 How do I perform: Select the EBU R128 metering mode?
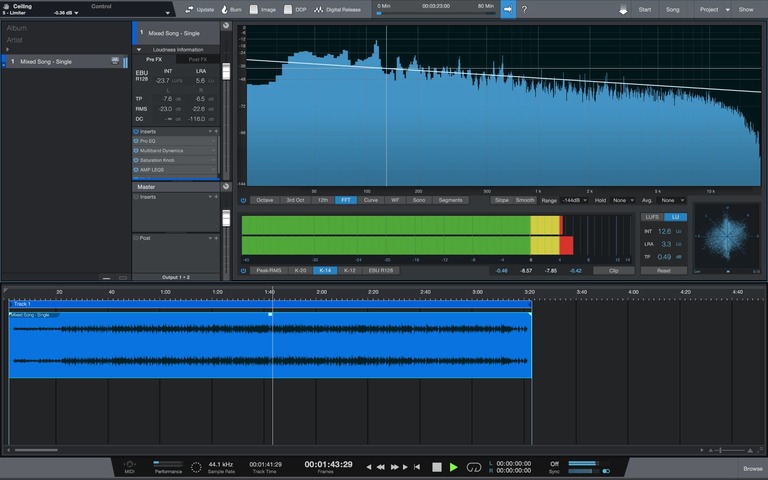(381, 270)
